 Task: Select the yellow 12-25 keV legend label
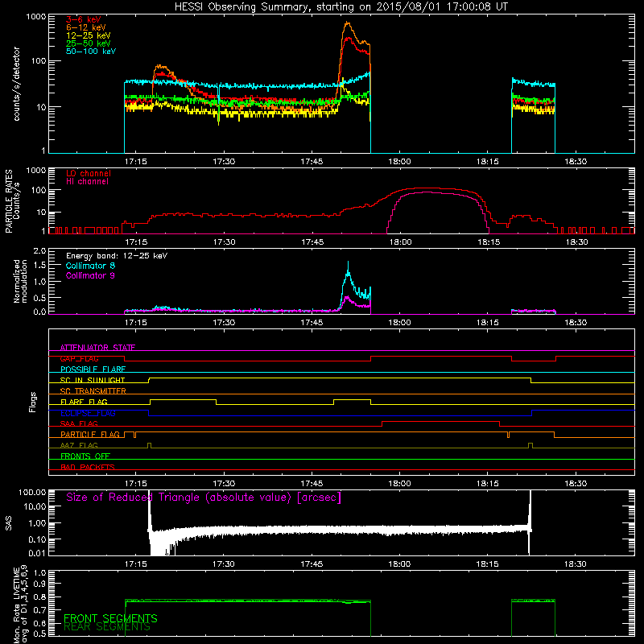point(89,35)
